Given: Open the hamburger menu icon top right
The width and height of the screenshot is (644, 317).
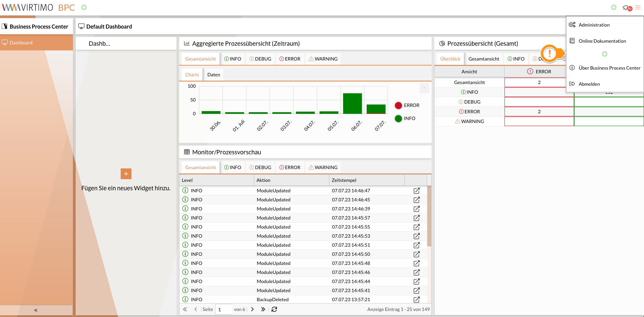Looking at the screenshot, I should coord(638,7).
